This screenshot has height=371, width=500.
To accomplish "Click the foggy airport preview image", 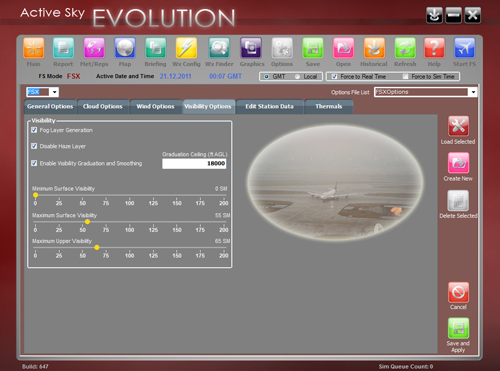I will (335, 183).
